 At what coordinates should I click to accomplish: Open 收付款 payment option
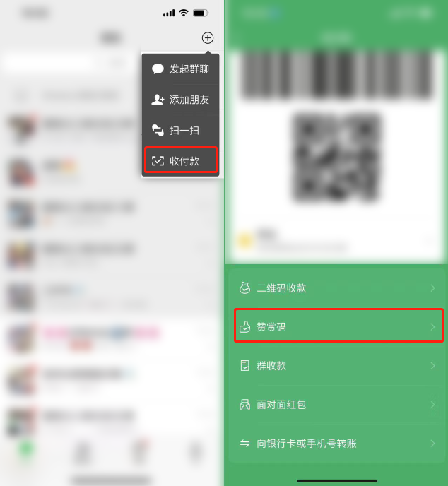(x=180, y=161)
